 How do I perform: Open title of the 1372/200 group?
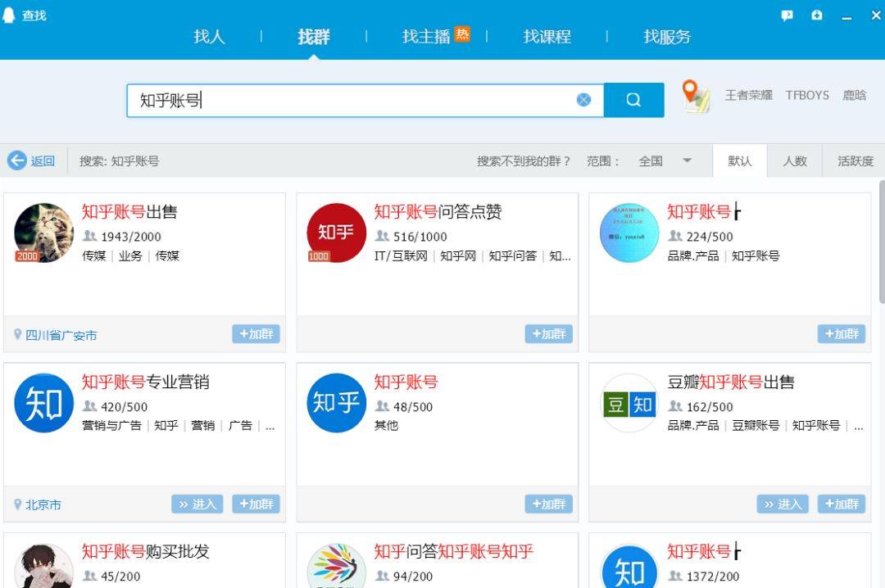point(704,551)
